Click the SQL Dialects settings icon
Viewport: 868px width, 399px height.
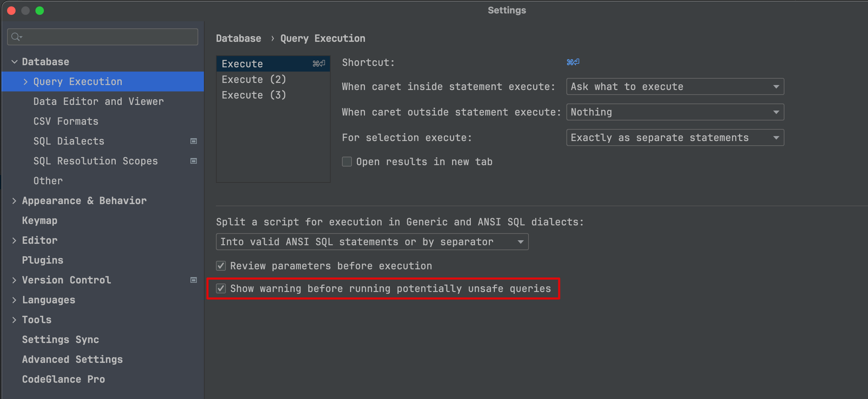point(194,141)
